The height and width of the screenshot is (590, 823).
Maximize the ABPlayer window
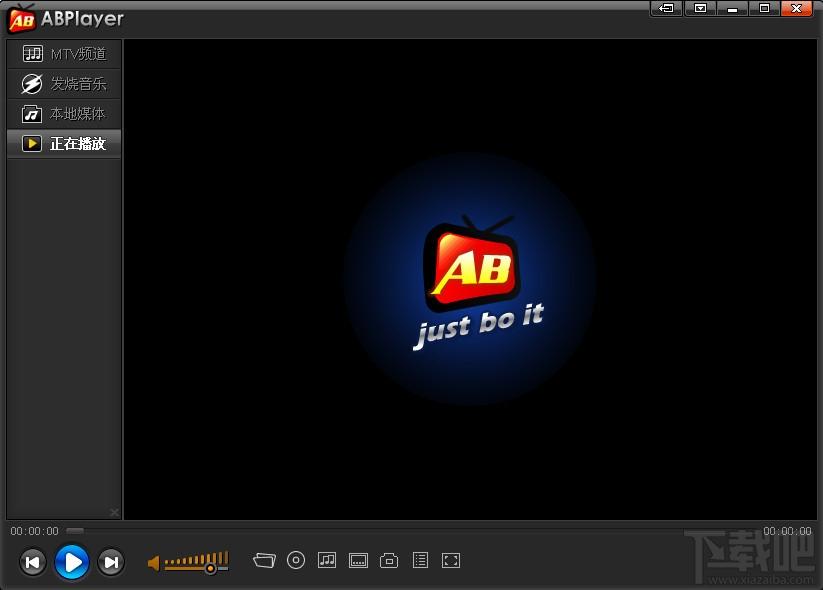(765, 8)
